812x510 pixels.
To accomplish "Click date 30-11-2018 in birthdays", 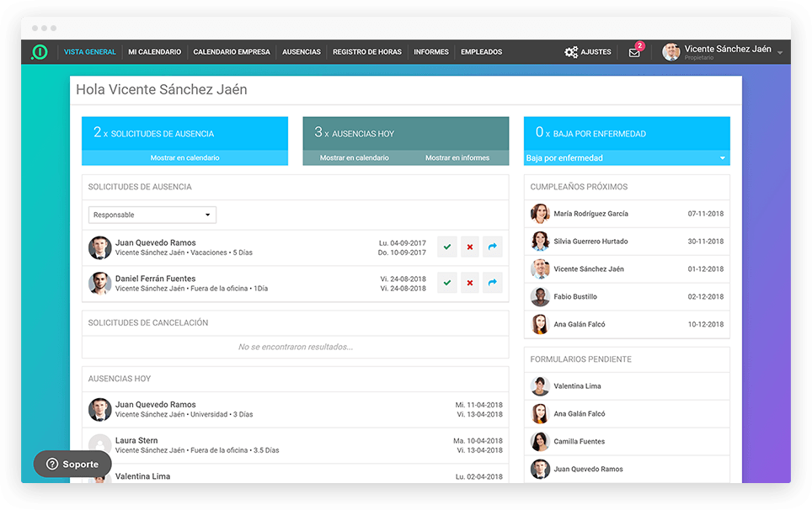I will pyautogui.click(x=705, y=241).
